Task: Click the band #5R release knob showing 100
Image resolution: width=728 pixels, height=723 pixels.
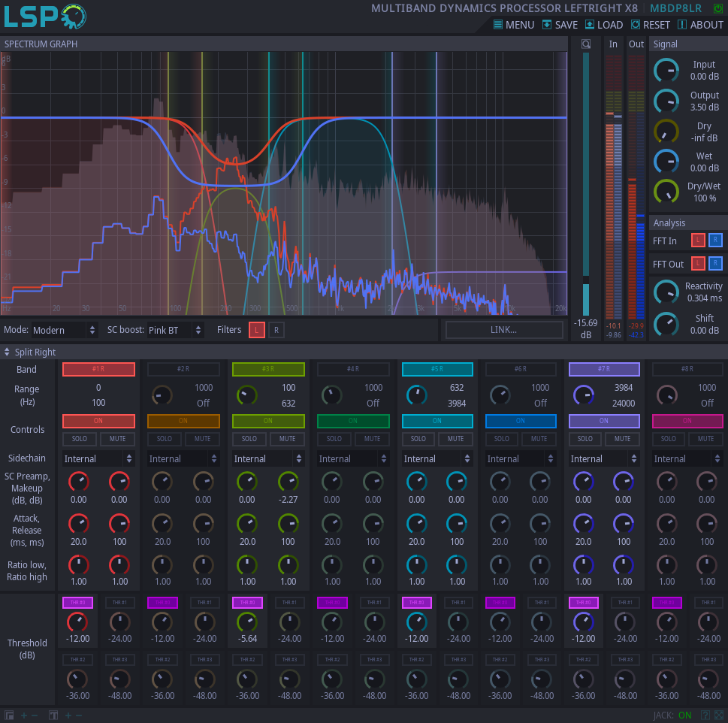Action: pos(457,524)
